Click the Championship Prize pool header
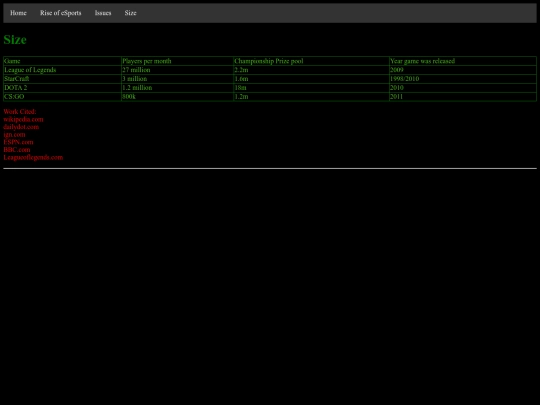Screen dimensions: 540x405 311,61
